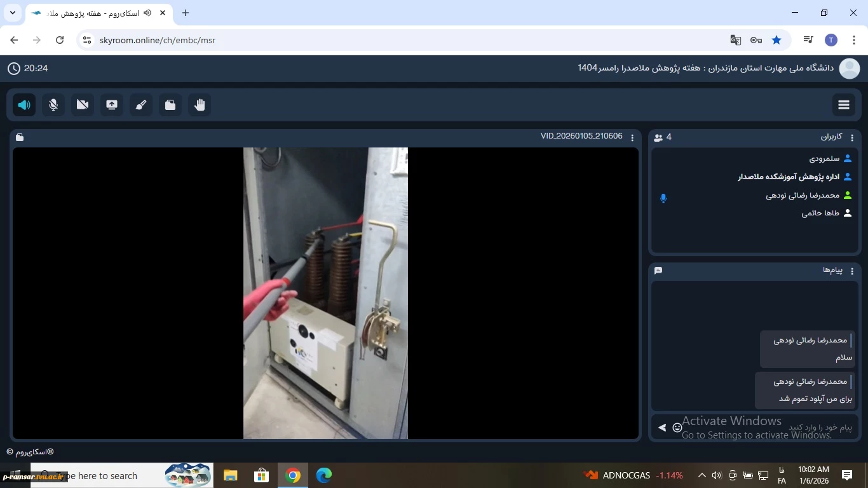Unmute the microphone in the toolbar
Image resolution: width=868 pixels, height=488 pixels.
pyautogui.click(x=53, y=105)
